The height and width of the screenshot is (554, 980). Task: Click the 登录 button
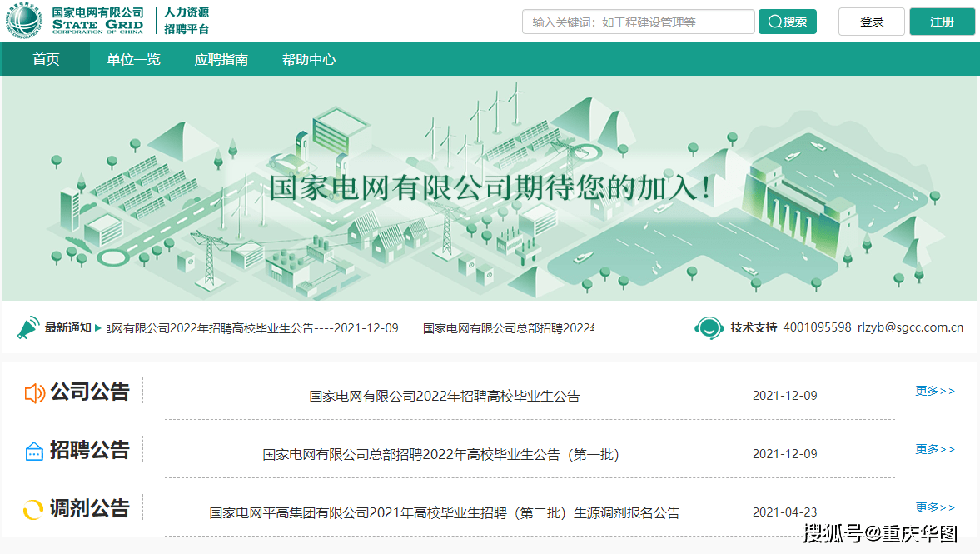coord(872,22)
